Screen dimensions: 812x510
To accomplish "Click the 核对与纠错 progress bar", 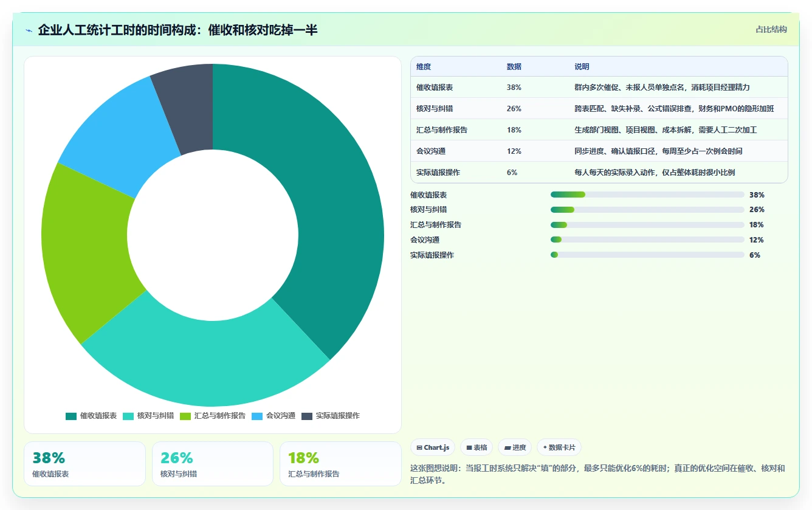I will [647, 210].
